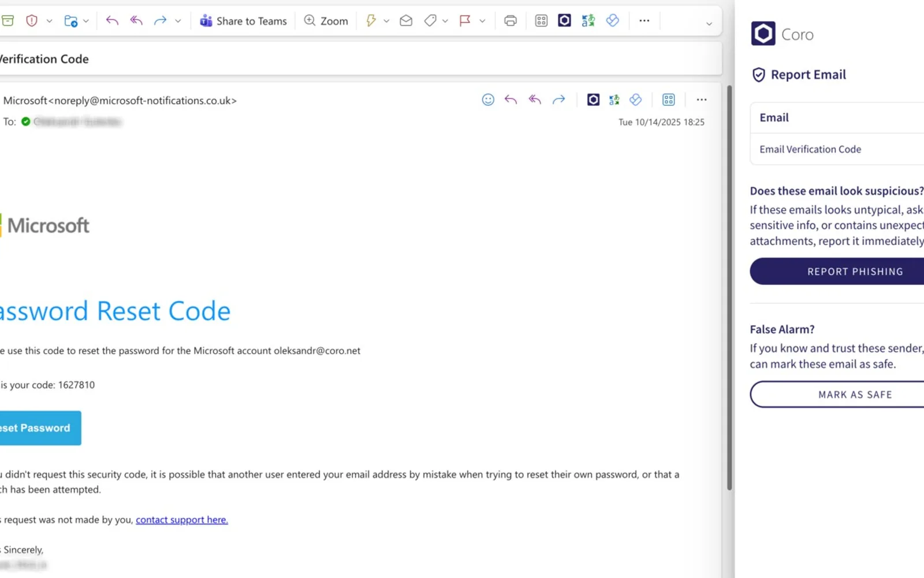Click Reply in the top toolbar
This screenshot has width=924, height=578.
pyautogui.click(x=112, y=21)
